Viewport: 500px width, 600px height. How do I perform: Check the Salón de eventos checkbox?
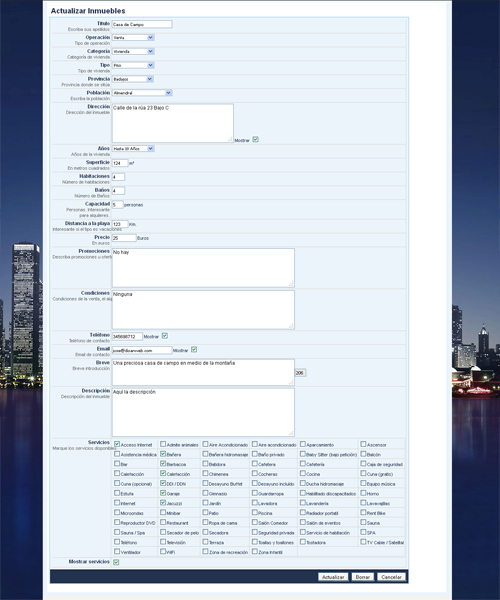[x=303, y=522]
